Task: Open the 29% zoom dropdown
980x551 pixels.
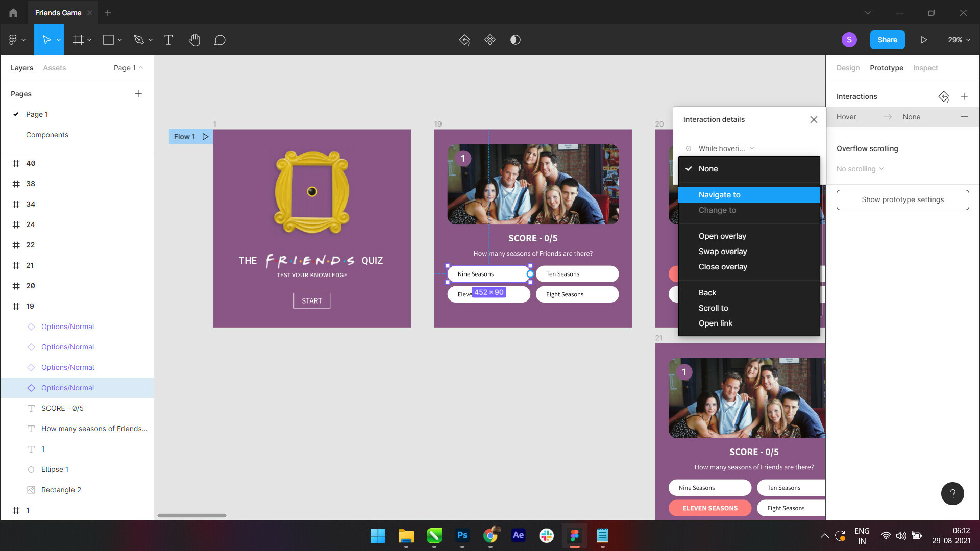Action: (959, 40)
